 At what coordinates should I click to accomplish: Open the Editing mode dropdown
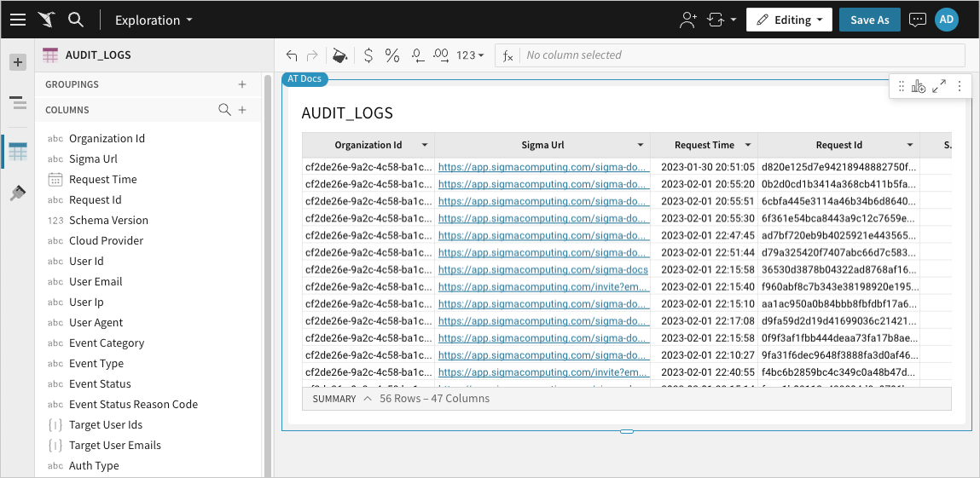[x=789, y=20]
